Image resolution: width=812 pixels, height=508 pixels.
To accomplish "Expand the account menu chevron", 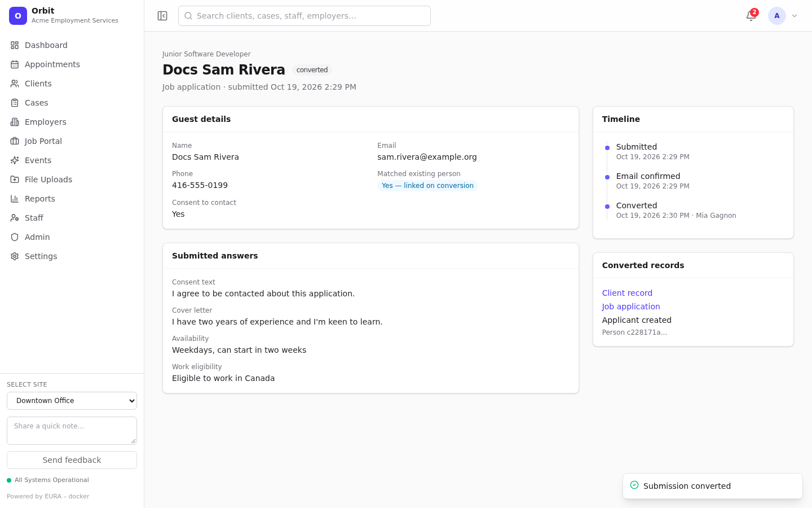I will [x=795, y=16].
